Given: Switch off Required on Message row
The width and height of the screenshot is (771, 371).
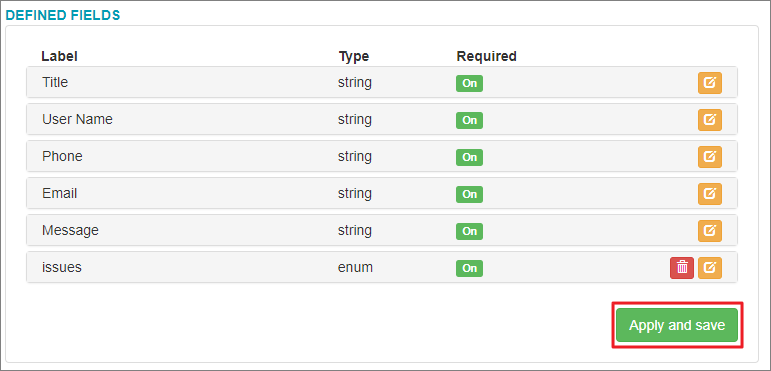Looking at the screenshot, I should pyautogui.click(x=470, y=231).
